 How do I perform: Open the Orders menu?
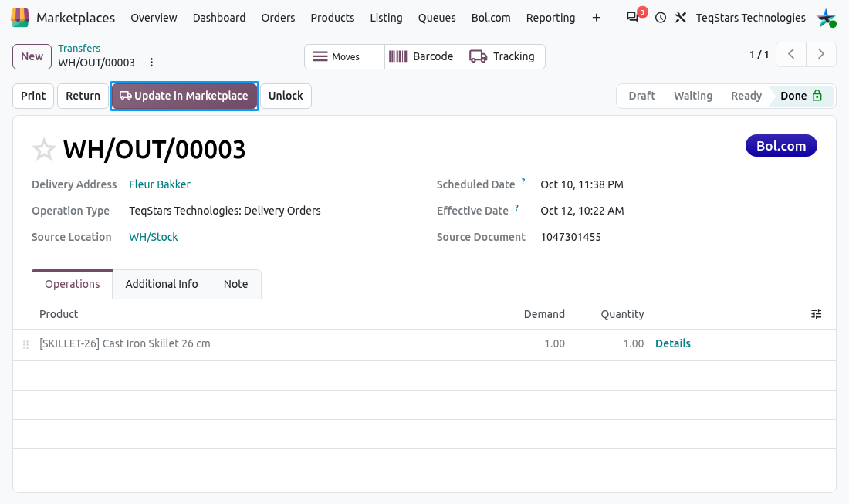click(x=279, y=18)
